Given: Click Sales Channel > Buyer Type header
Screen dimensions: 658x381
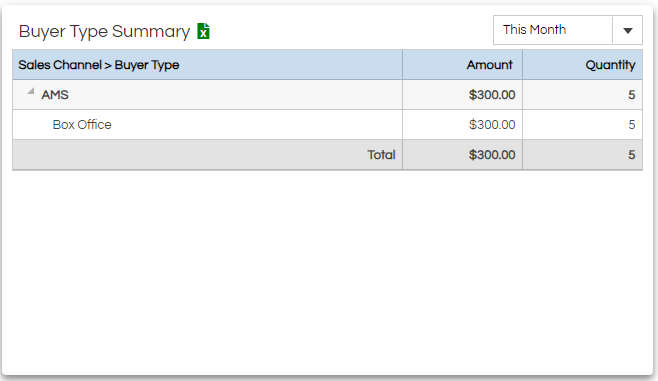Looking at the screenshot, I should (x=99, y=65).
